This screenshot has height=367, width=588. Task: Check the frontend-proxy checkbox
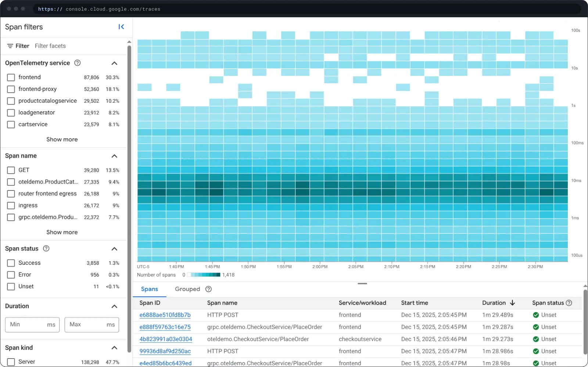coord(11,89)
